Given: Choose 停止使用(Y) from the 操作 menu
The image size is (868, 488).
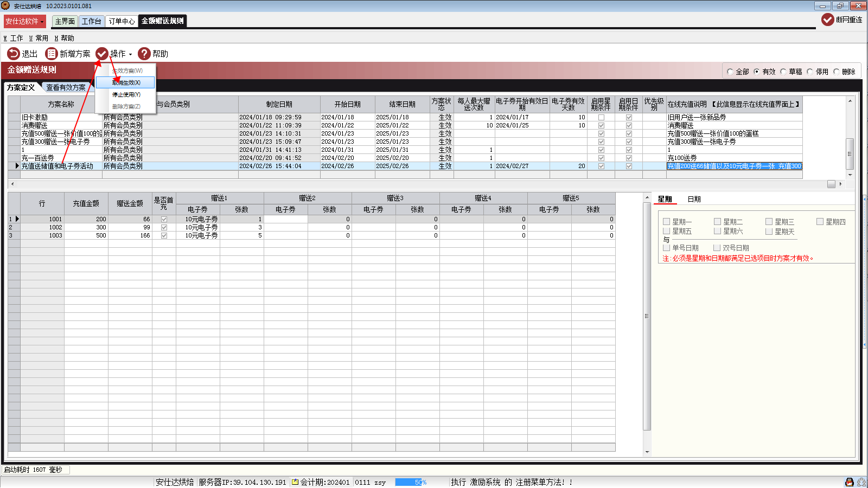Looking at the screenshot, I should point(126,94).
